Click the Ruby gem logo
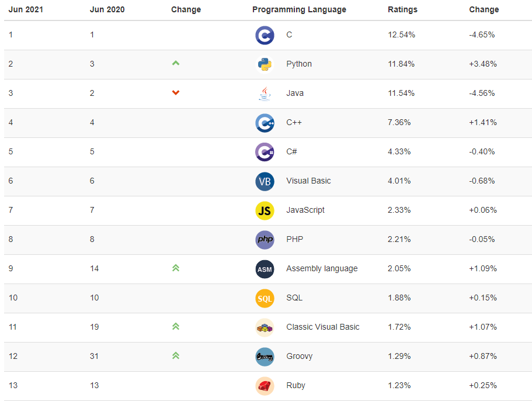 (265, 386)
